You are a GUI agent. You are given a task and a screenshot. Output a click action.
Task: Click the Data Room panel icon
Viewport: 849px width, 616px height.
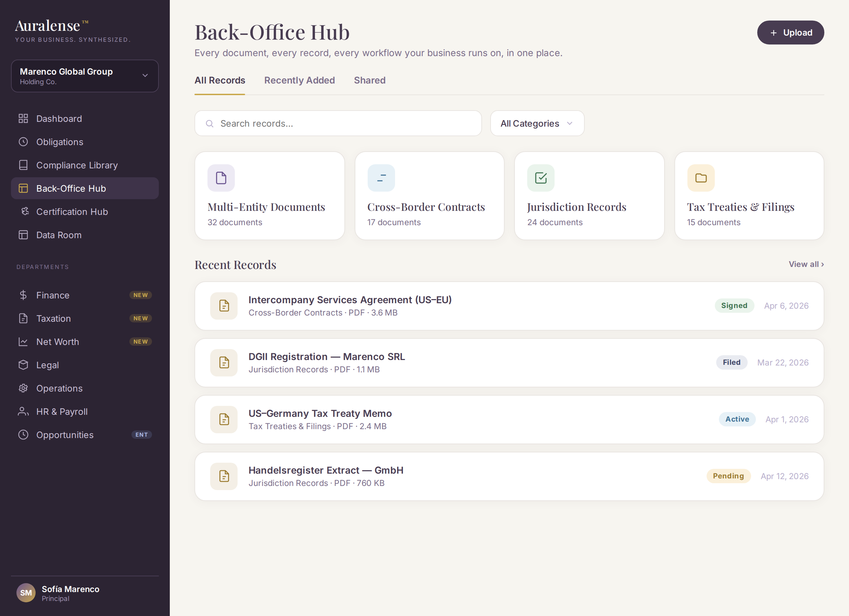23,235
